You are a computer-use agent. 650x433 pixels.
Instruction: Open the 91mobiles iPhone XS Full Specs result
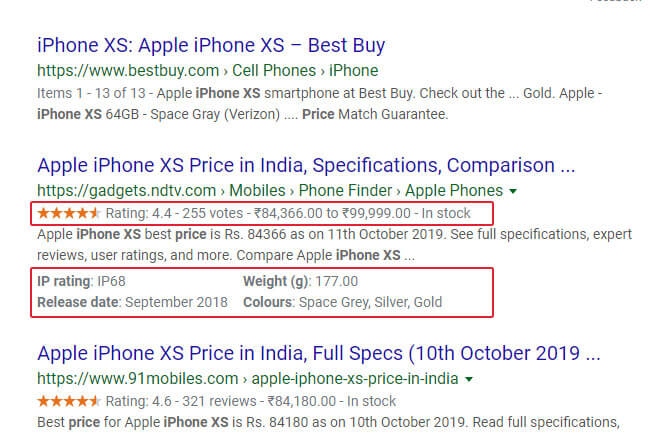click(x=319, y=354)
